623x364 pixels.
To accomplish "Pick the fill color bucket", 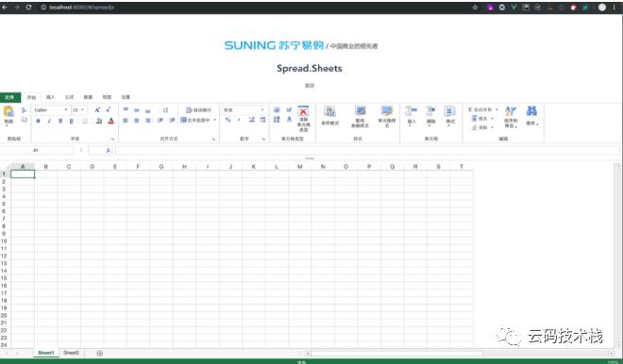I will 99,121.
